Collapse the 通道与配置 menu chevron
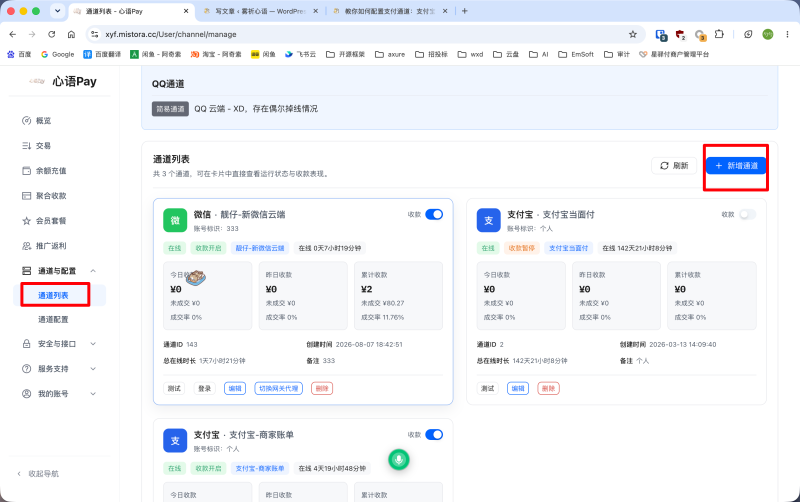Screen dimensions: 800x502 click(x=93, y=270)
